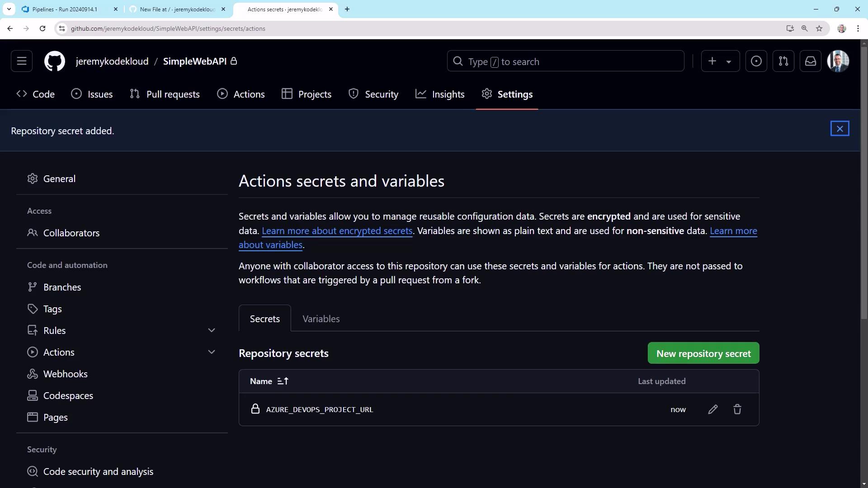Open the Projects repository tab
The image size is (868, 488).
click(x=307, y=94)
